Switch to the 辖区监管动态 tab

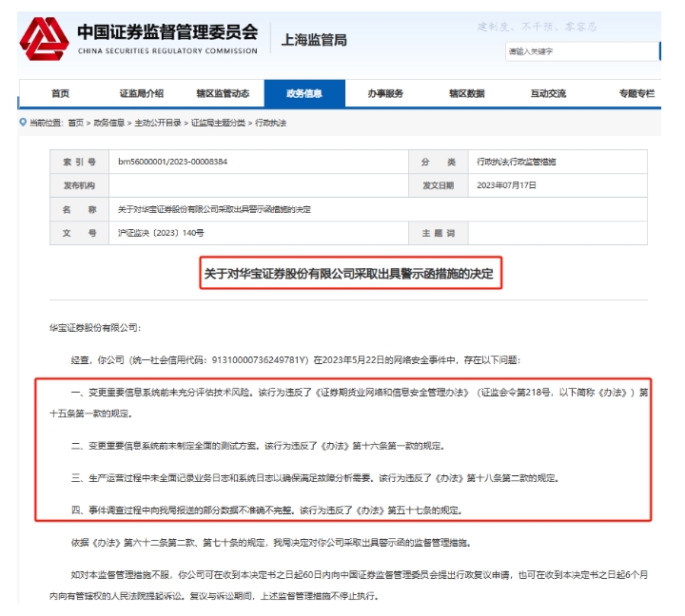click(223, 93)
